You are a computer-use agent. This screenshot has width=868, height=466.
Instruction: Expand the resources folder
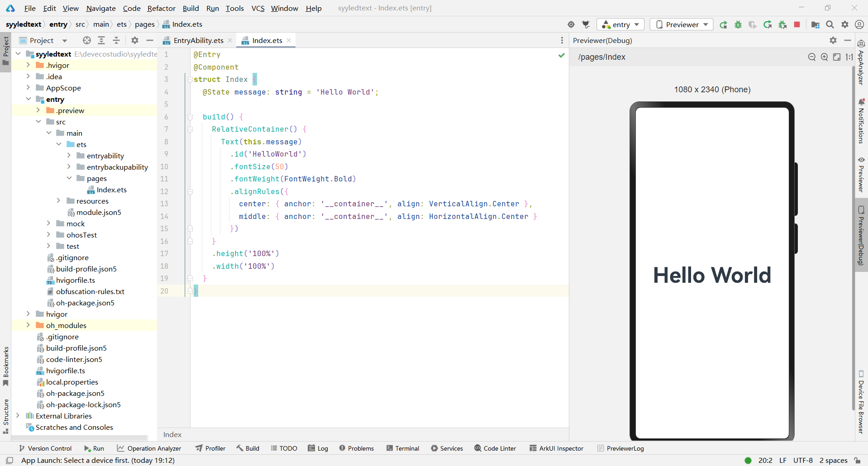point(59,201)
